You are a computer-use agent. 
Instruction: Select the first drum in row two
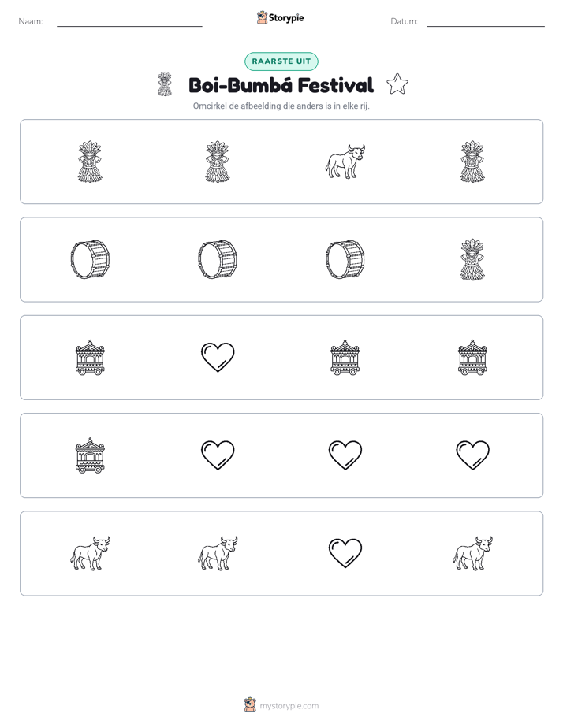90,259
